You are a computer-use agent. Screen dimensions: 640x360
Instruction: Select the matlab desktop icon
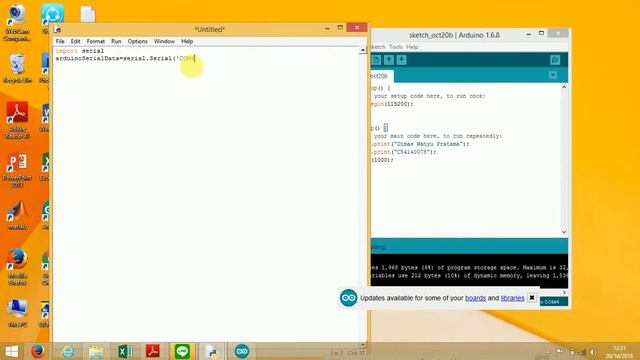pyautogui.click(x=17, y=216)
